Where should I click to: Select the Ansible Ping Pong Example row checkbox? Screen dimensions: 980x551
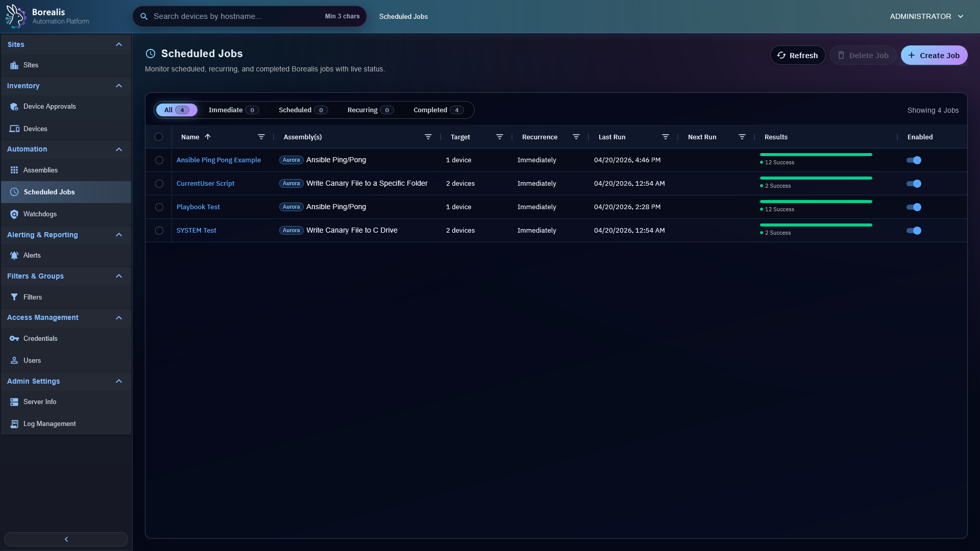pyautogui.click(x=159, y=160)
